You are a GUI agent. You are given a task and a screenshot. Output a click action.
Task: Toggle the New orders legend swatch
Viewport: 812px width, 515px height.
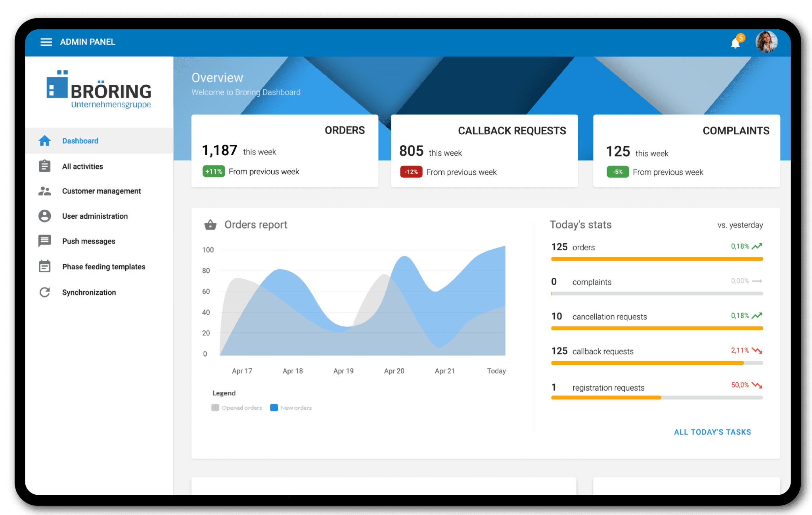click(274, 408)
